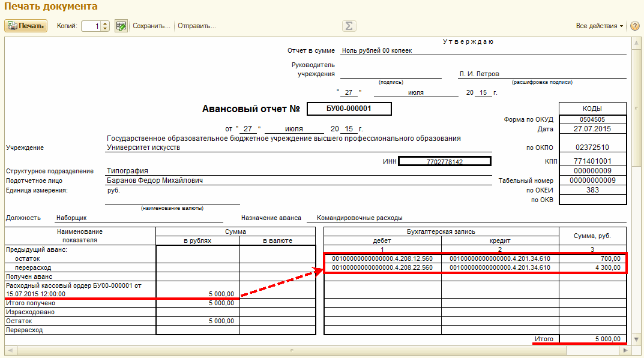Increase copies with the stepper up arrow
This screenshot has height=358, width=644.
(105, 23)
